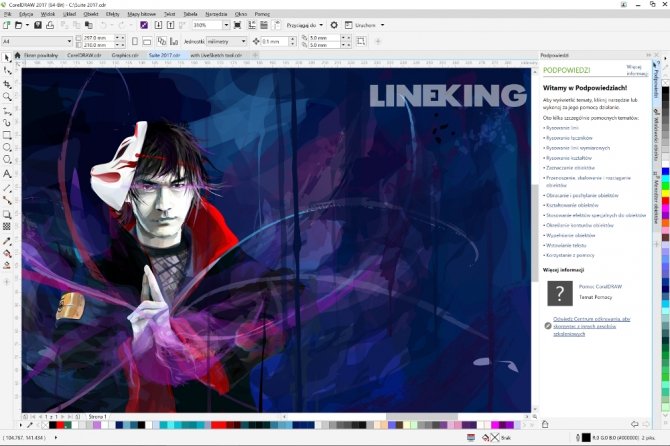Open the zoom level dropdown

pos(226,25)
